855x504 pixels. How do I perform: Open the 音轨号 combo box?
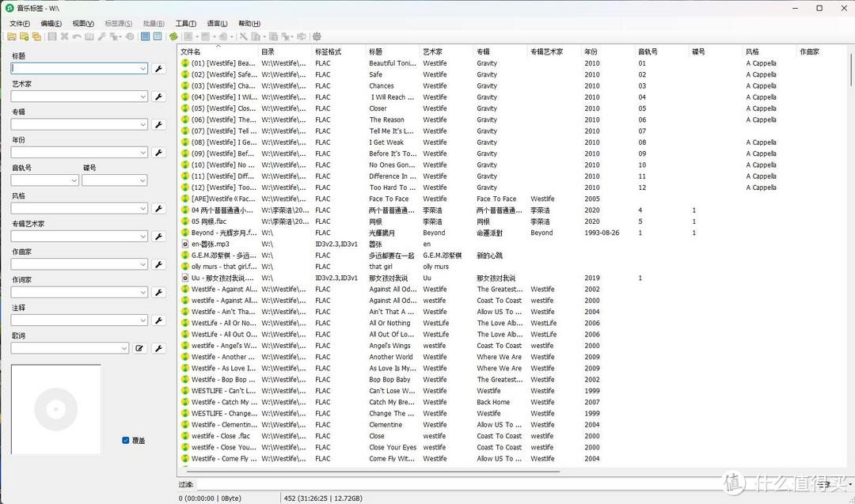[x=74, y=180]
